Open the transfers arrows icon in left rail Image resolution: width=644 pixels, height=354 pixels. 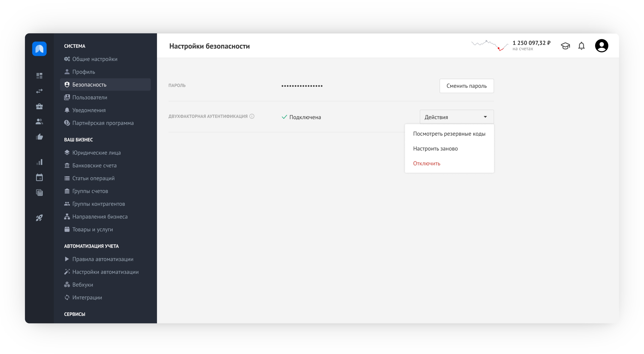pos(39,91)
